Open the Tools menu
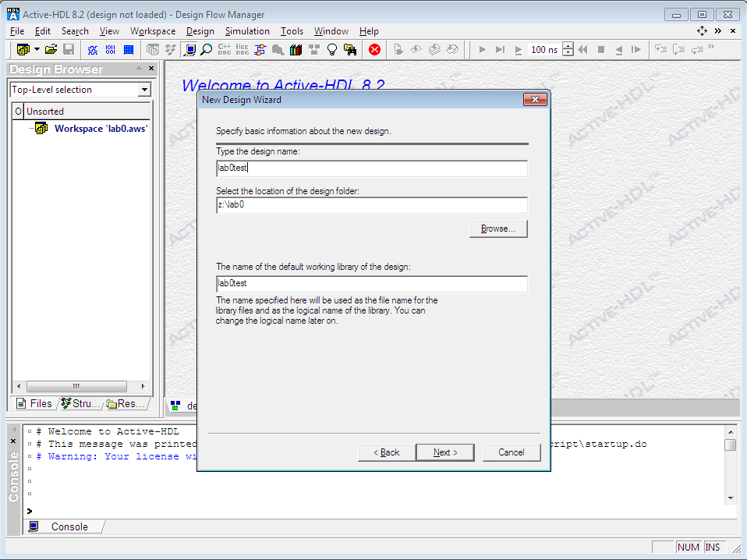Image resolution: width=747 pixels, height=560 pixels. click(292, 31)
